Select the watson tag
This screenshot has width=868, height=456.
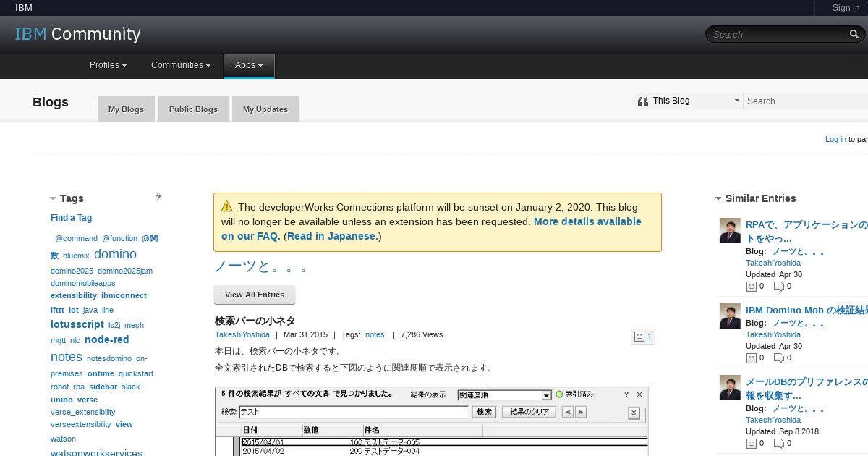[x=63, y=439]
